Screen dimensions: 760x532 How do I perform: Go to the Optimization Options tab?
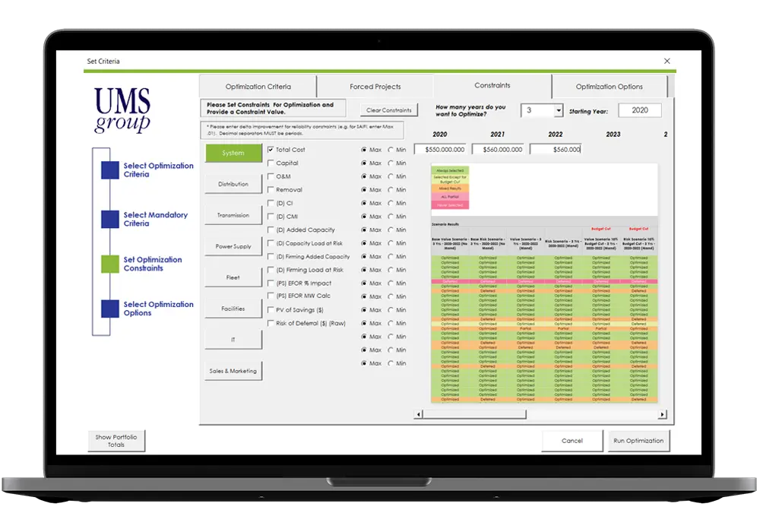[609, 87]
